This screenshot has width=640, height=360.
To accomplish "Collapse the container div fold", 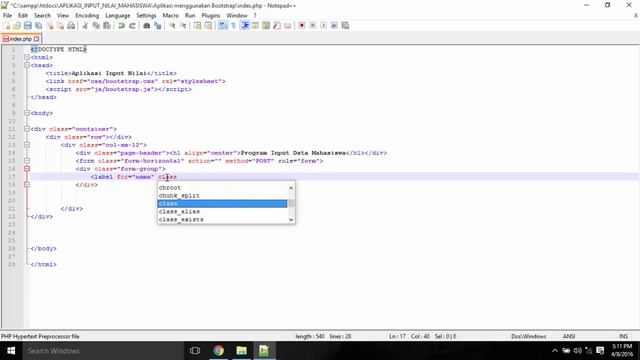I will click(x=27, y=129).
